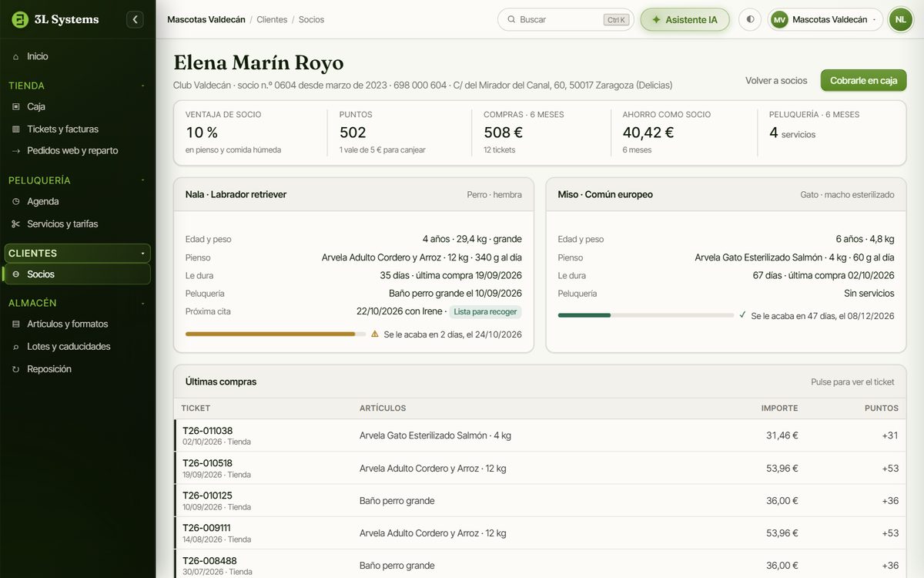Viewport: 924px width, 578px height.
Task: Open Pedidos web y reparto
Action: [77, 150]
